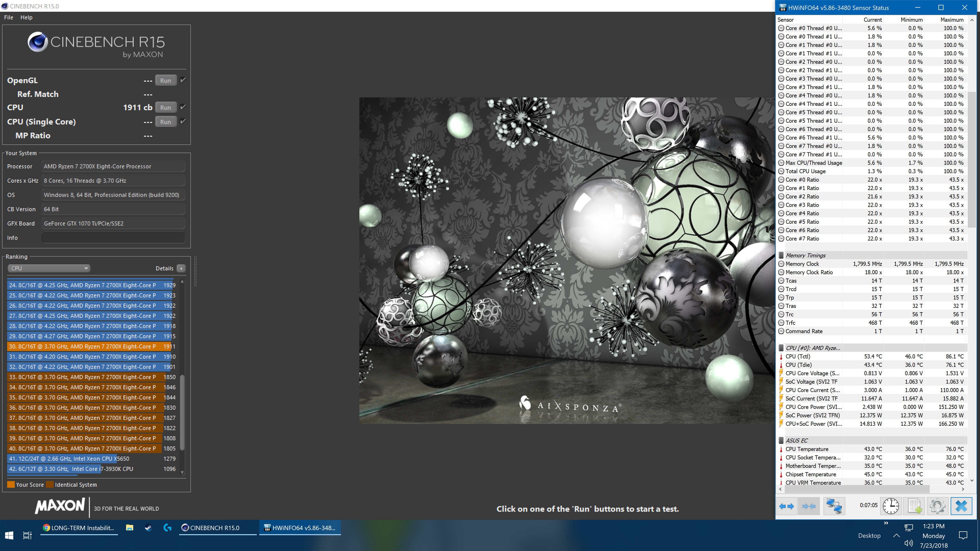980x551 pixels.
Task: Expand taskbar Desktop toolbar chevron
Action: coord(886,523)
